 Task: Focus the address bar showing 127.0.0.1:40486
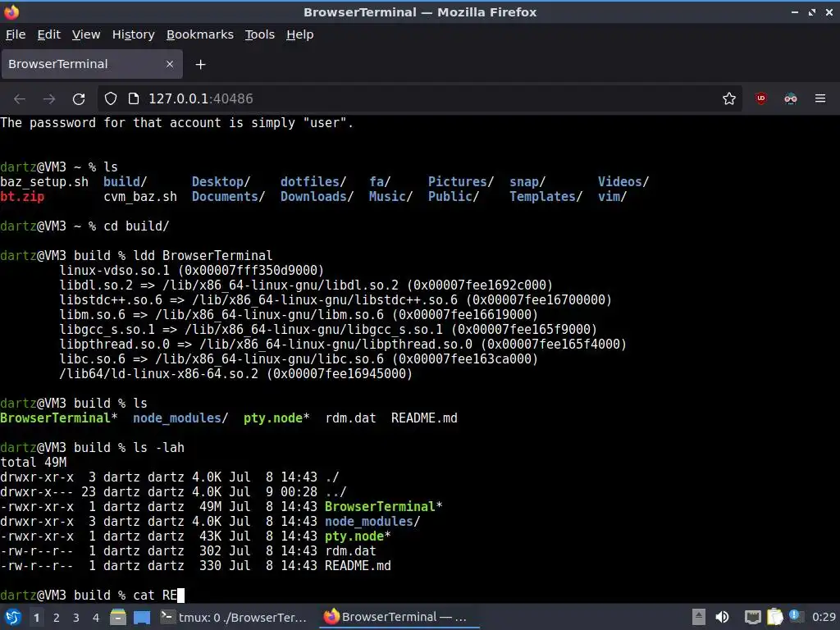[x=420, y=99]
